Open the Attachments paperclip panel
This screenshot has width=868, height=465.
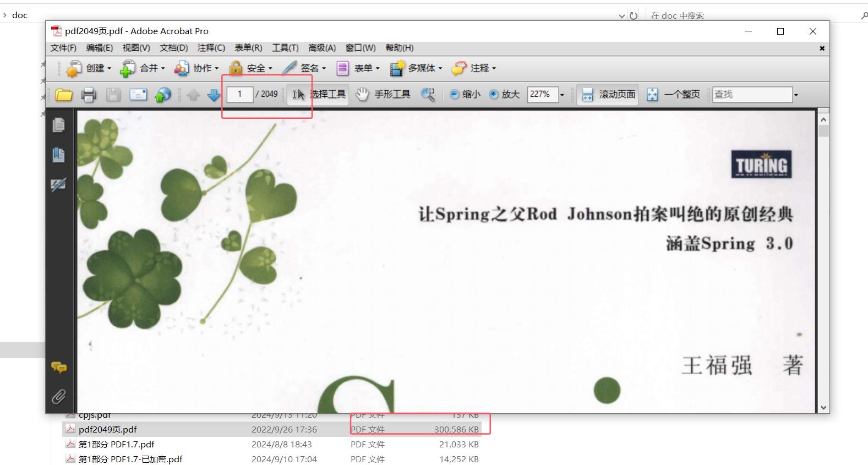(x=58, y=396)
